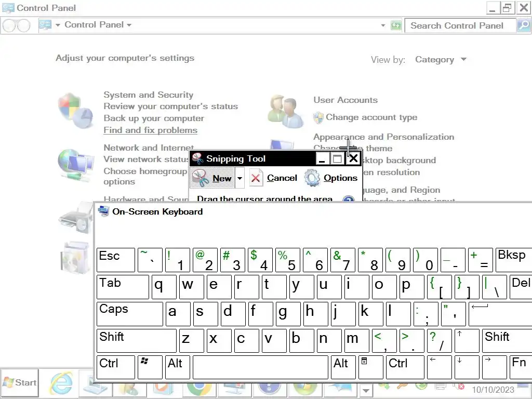Screen dimensions: 532x399
Task: Click the Bksp key on keyboard
Action: [514, 260]
